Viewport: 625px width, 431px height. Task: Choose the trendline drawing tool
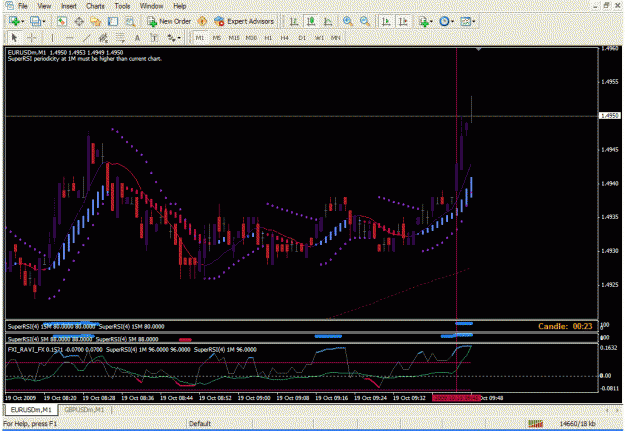[x=86, y=38]
